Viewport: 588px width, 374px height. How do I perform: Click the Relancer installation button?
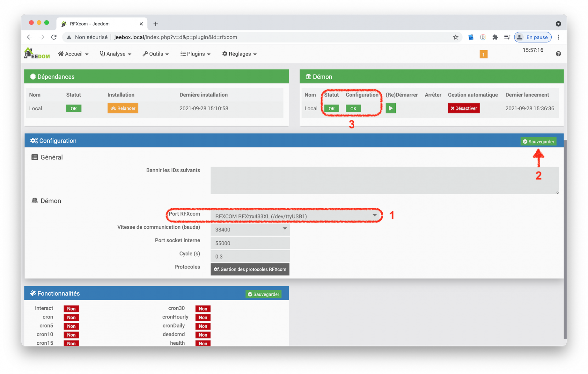coord(123,108)
